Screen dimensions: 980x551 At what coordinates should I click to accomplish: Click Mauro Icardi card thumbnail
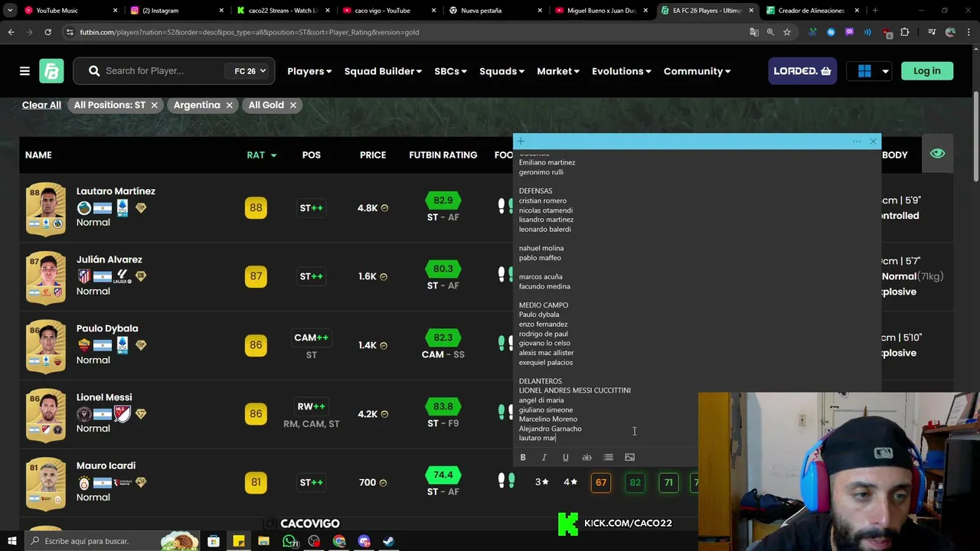click(46, 482)
